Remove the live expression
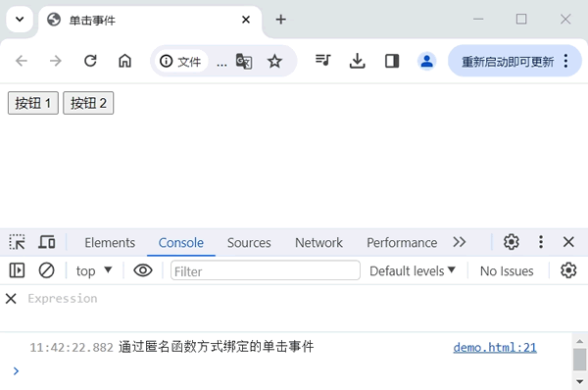588x390 pixels. (x=11, y=299)
